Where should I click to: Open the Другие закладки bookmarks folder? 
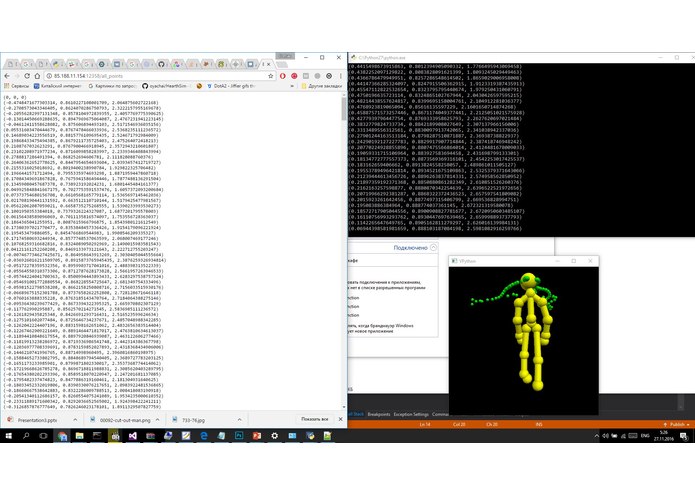pos(321,86)
